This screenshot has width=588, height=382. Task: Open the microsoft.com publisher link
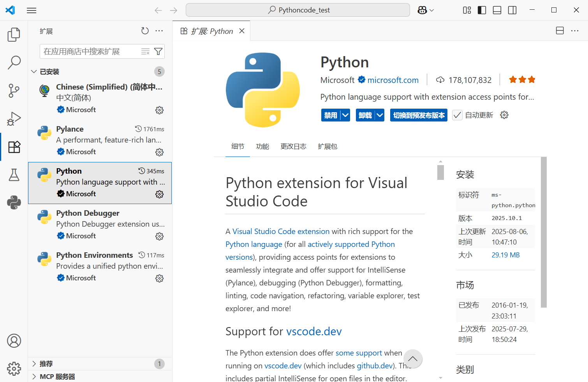(x=393, y=80)
